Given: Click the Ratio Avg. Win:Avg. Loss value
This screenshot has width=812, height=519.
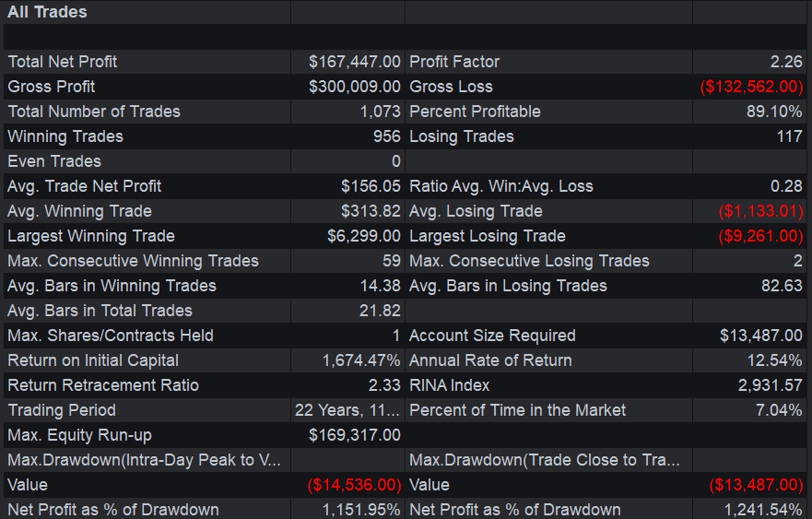Looking at the screenshot, I should (x=786, y=186).
